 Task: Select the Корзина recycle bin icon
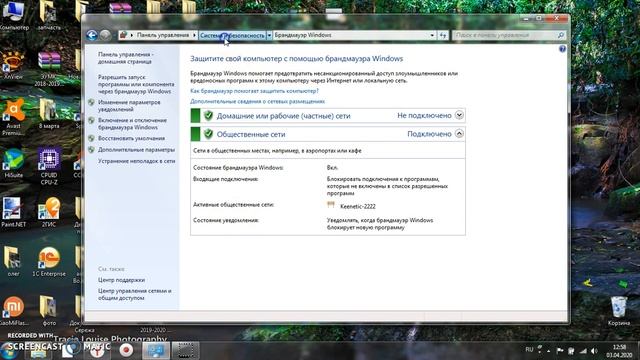coord(619,311)
